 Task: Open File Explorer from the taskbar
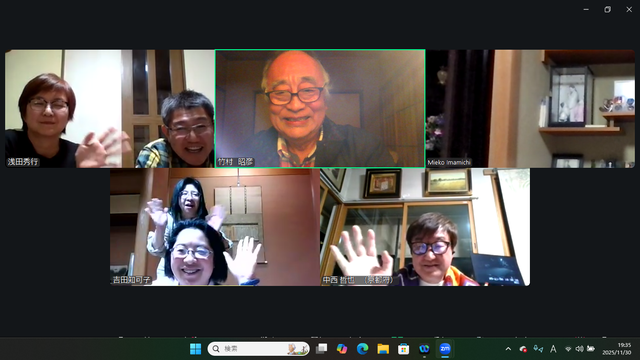click(x=383, y=349)
